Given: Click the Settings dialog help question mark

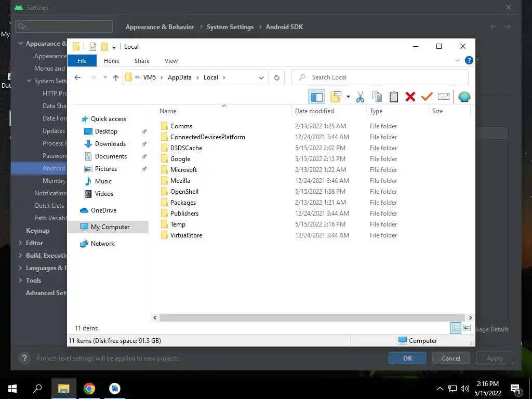Looking at the screenshot, I should (x=24, y=358).
